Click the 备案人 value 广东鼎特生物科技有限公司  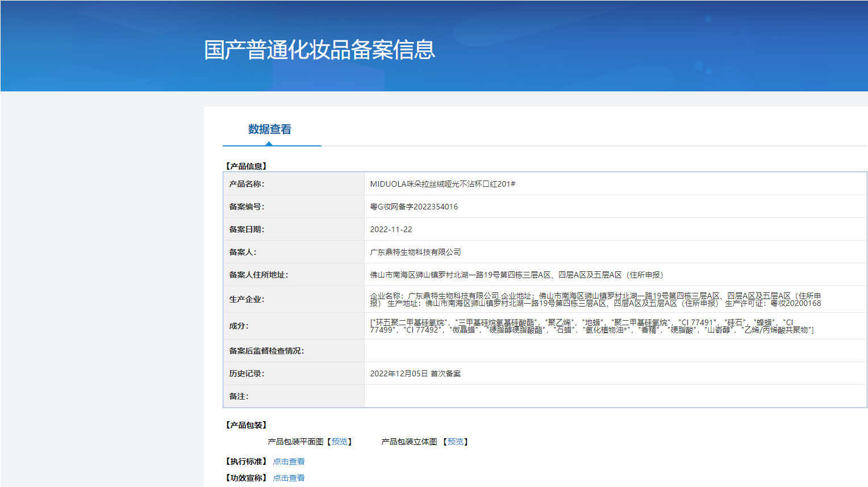click(x=415, y=252)
